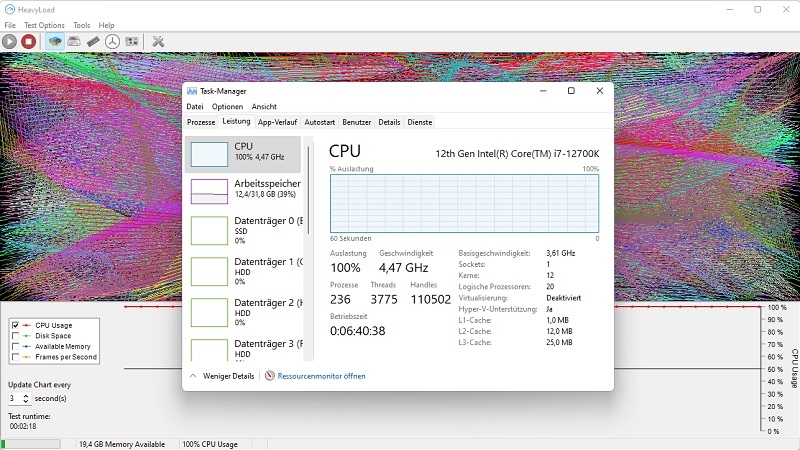The width and height of the screenshot is (800, 450).
Task: Open the Optionen menu in Task-Manager
Action: click(227, 106)
